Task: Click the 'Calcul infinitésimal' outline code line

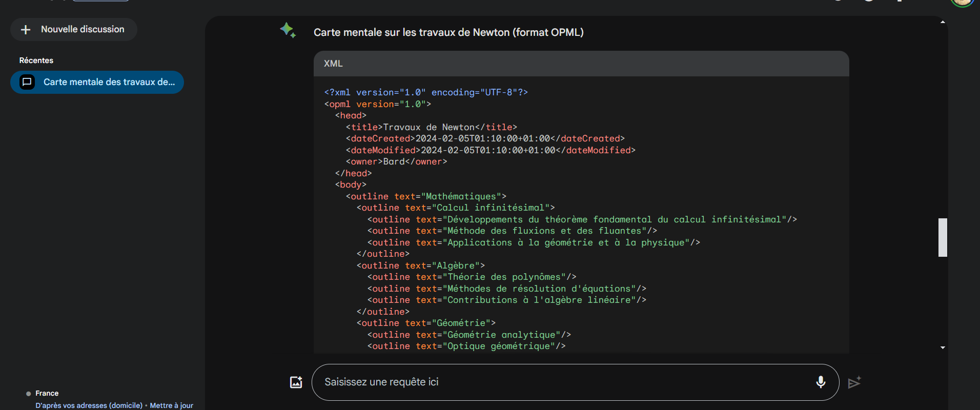Action: click(456, 208)
